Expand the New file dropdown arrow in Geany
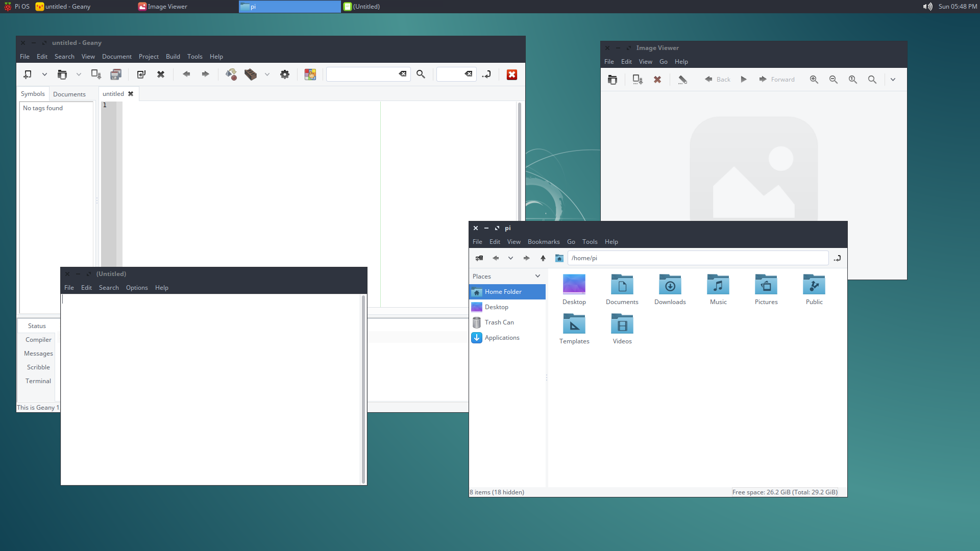980x551 pixels. (45, 74)
